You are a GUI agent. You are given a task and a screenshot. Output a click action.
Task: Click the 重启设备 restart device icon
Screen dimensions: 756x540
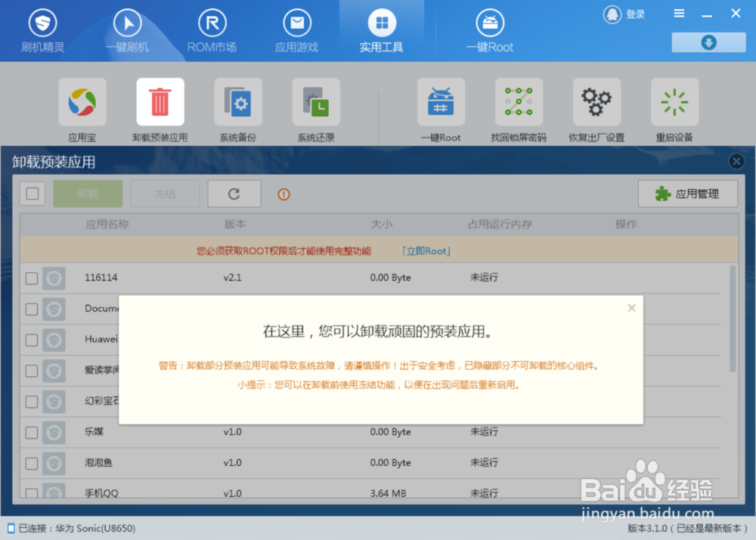coord(674,102)
